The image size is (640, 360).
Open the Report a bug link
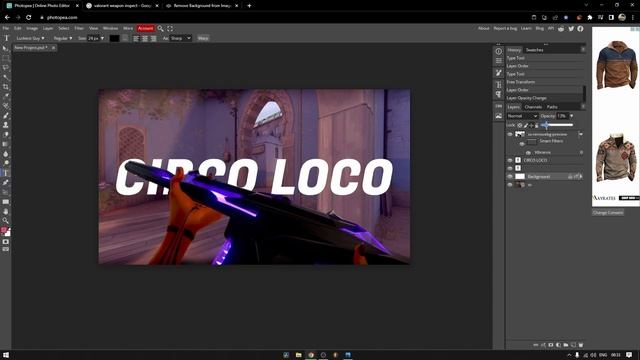point(505,28)
